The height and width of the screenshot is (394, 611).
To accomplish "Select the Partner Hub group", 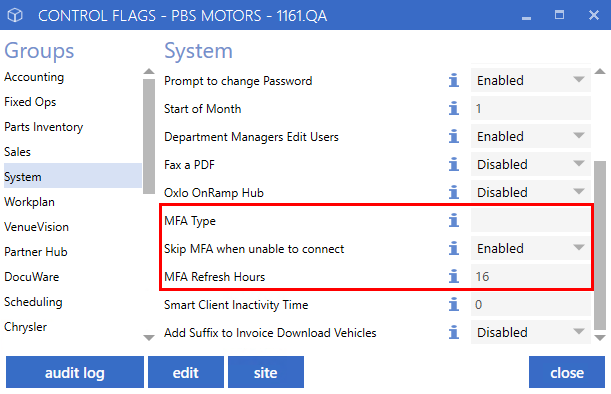I will [36, 252].
